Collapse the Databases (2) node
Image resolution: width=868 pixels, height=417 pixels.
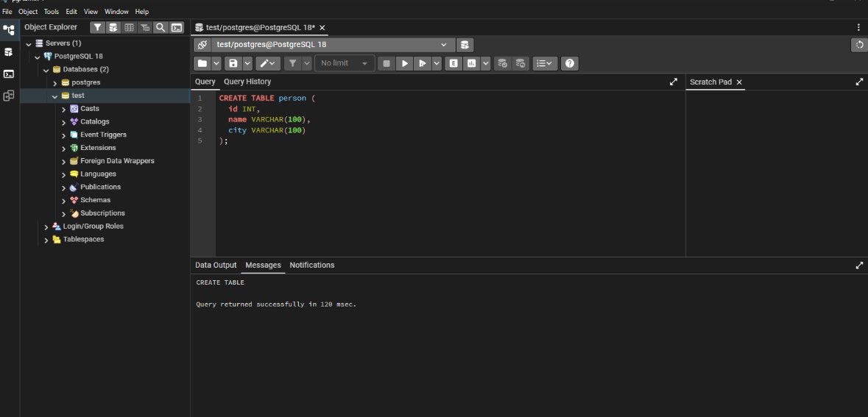[46, 71]
